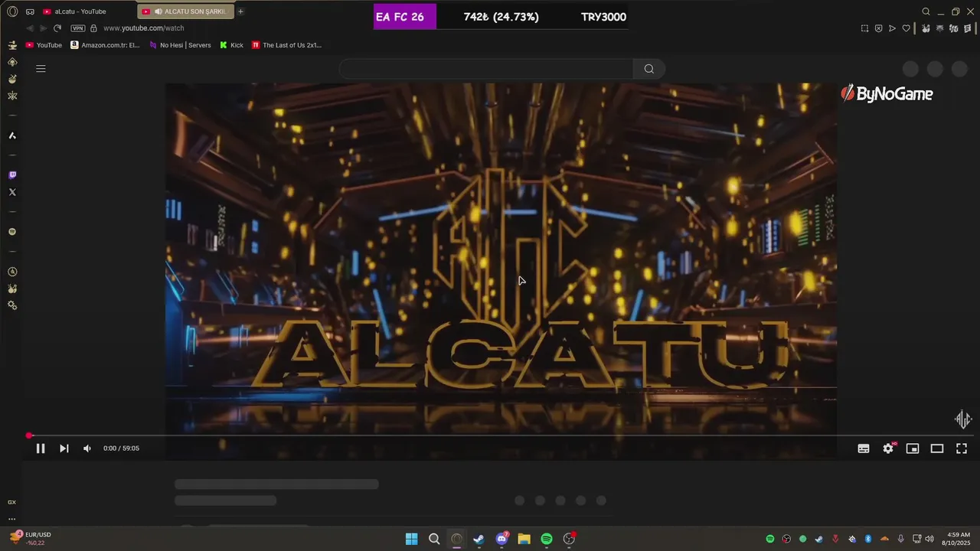Toggle theater mode button
The width and height of the screenshot is (980, 551).
pos(937,448)
